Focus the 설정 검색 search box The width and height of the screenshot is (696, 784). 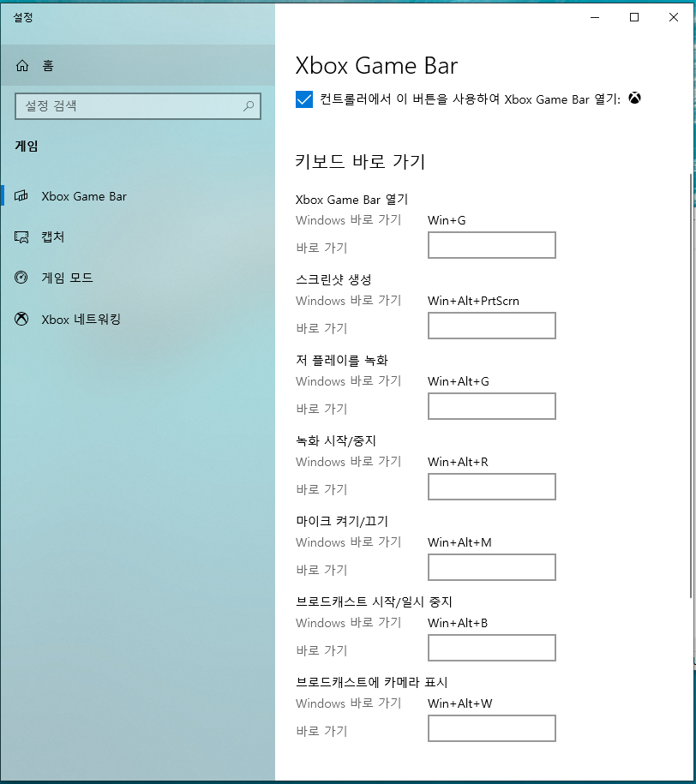pos(138,106)
